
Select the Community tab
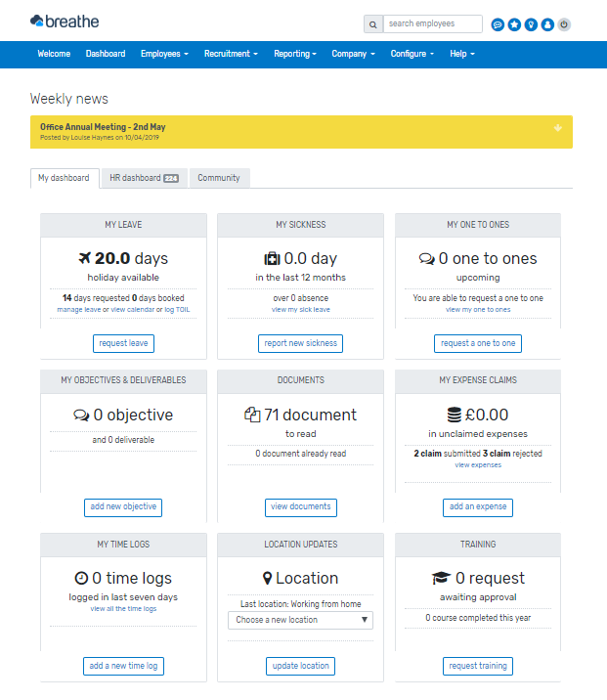pos(219,178)
